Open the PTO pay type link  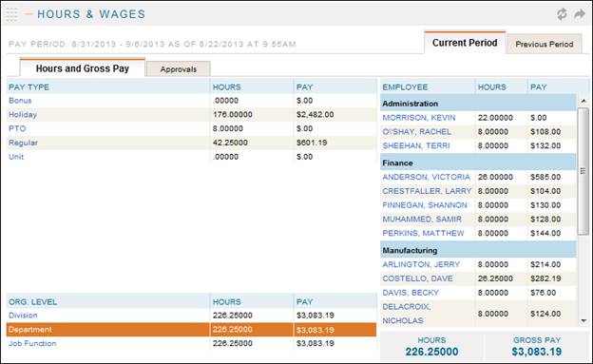[x=17, y=128]
